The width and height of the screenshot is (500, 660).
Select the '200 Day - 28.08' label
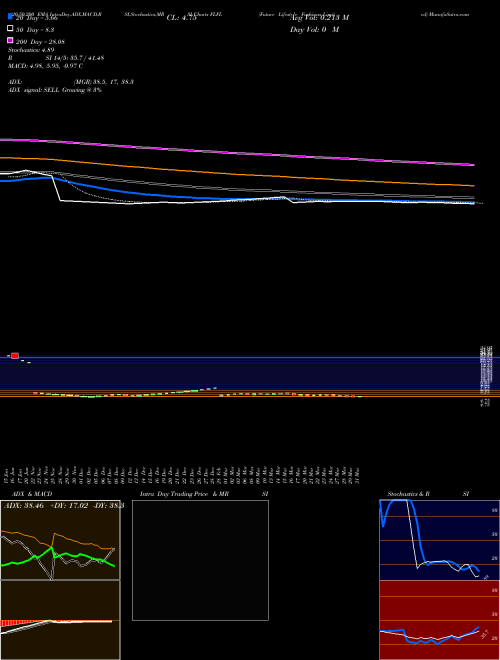click(x=40, y=42)
